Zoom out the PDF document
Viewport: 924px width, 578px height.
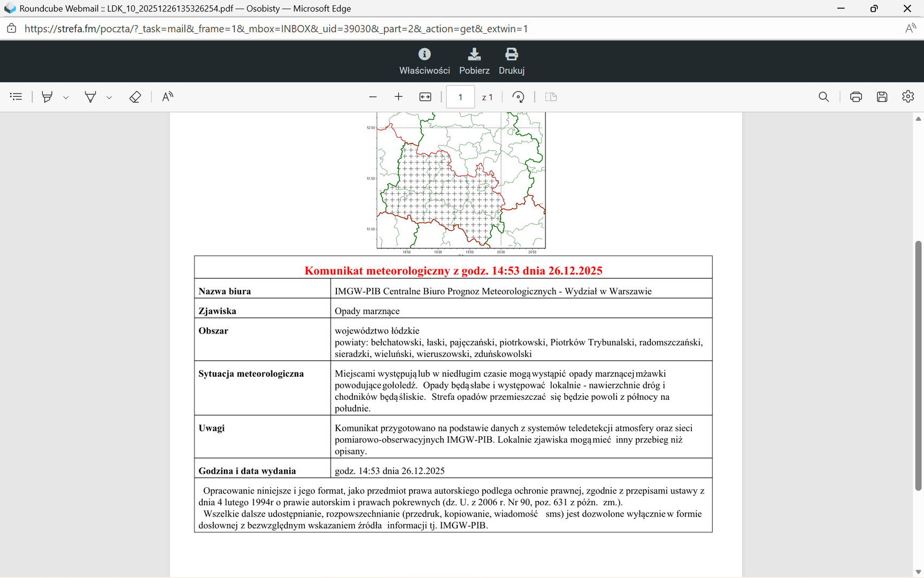click(373, 97)
